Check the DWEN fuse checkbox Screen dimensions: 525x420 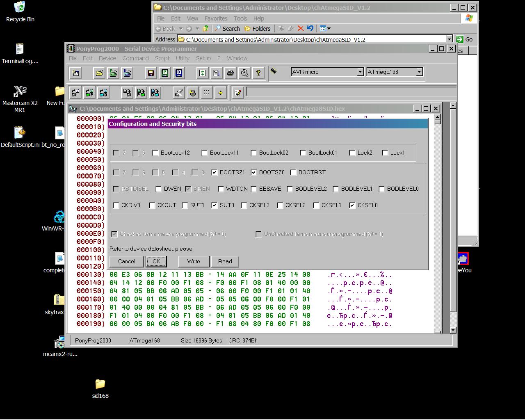(159, 189)
